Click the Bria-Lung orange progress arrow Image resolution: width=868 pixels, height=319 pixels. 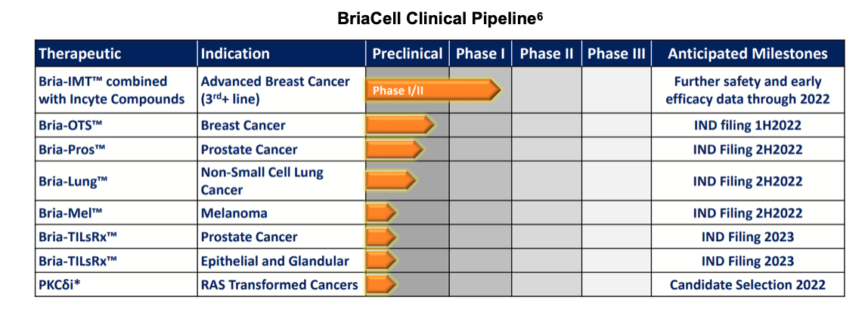390,181
